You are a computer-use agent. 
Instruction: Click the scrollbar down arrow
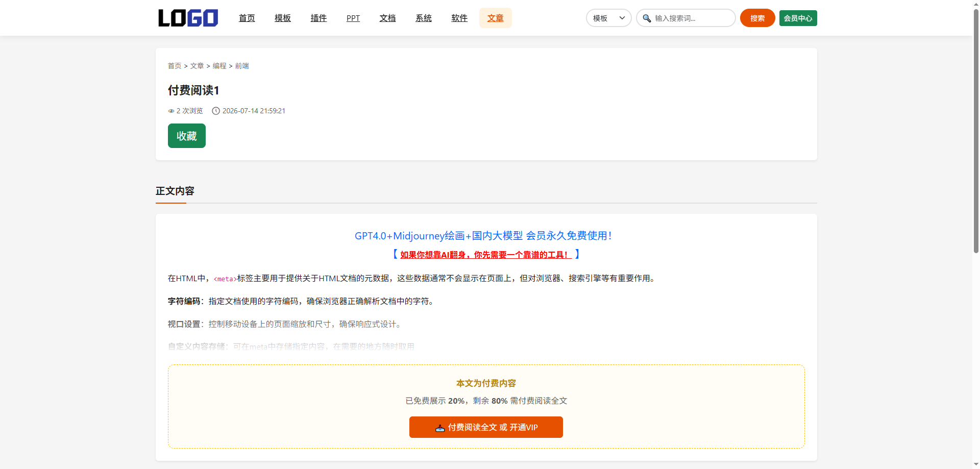tap(976, 464)
